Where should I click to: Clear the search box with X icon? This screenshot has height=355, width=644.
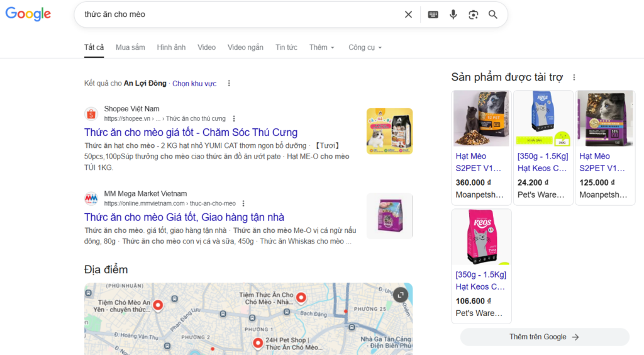click(x=408, y=14)
